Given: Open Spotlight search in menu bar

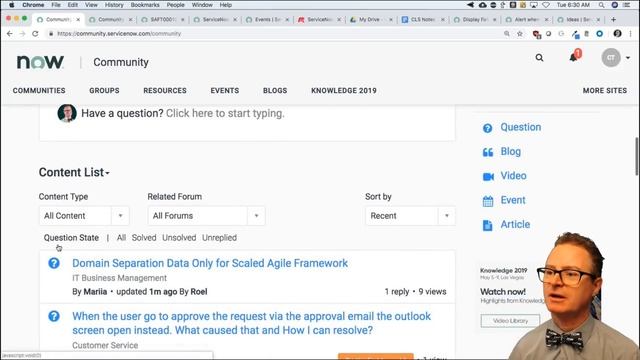Looking at the screenshot, I should pos(602,5).
